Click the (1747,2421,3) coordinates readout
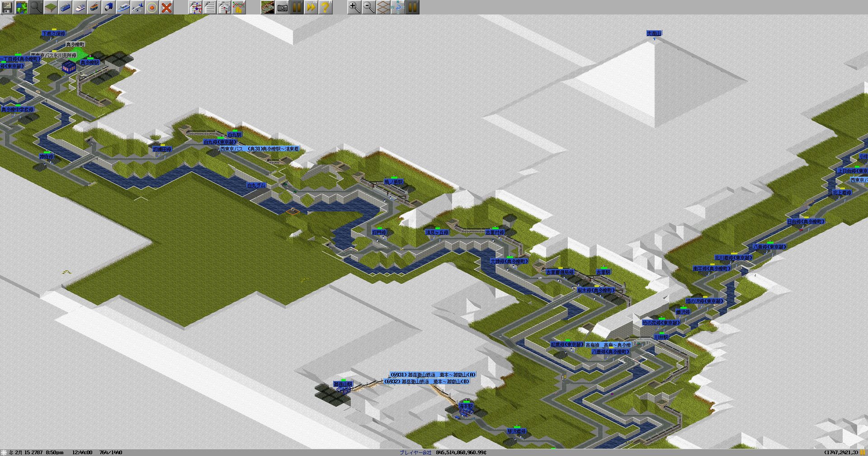Viewport: 868px width, 456px height. pos(841,452)
